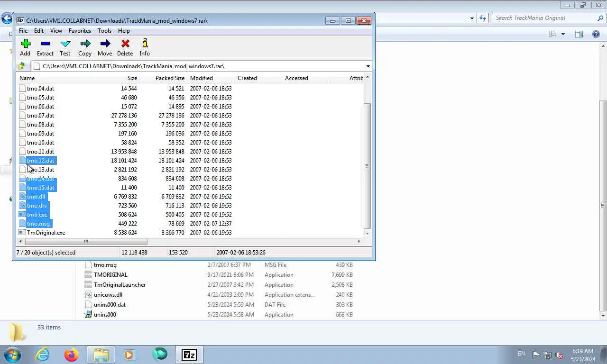Open the Tools menu

coord(104,31)
